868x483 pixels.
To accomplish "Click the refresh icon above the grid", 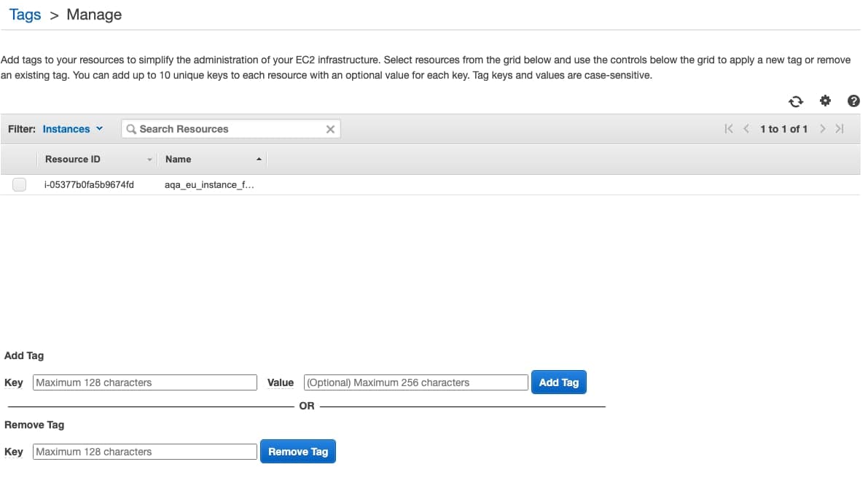I will click(796, 101).
